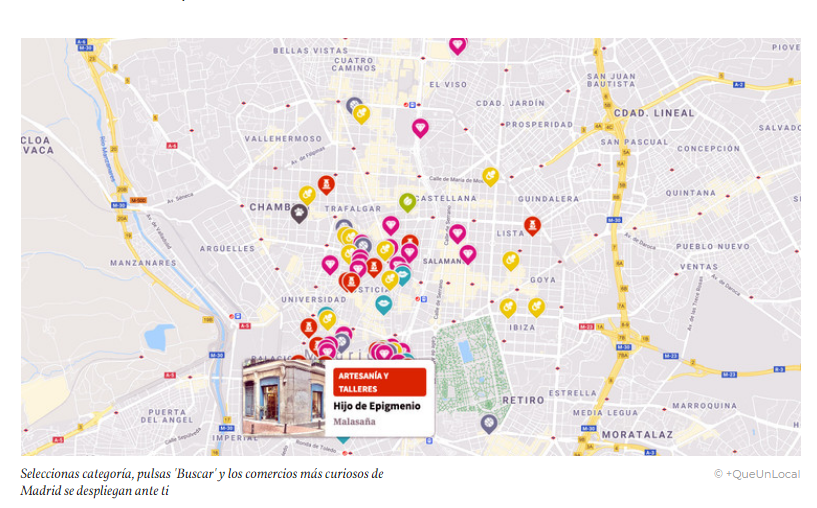This screenshot has height=508, width=817.
Task: Click the SAN JUAN BAUTISTA label
Action: click(x=611, y=80)
